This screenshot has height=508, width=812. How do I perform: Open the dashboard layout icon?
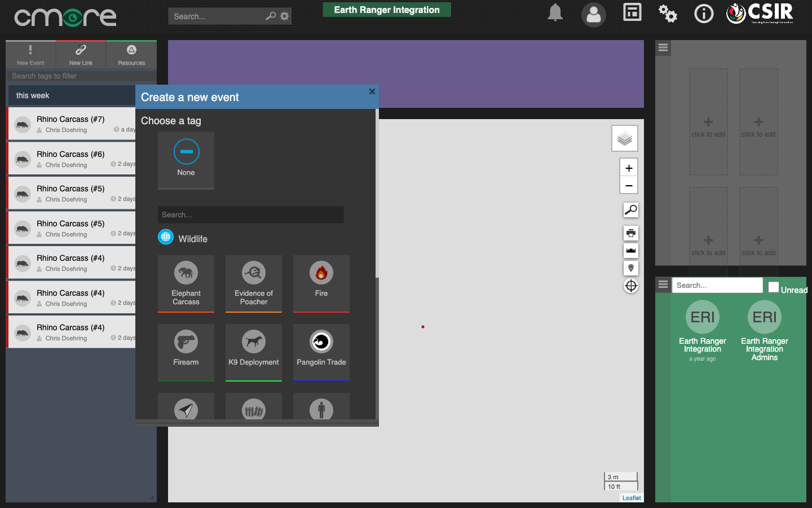point(632,12)
